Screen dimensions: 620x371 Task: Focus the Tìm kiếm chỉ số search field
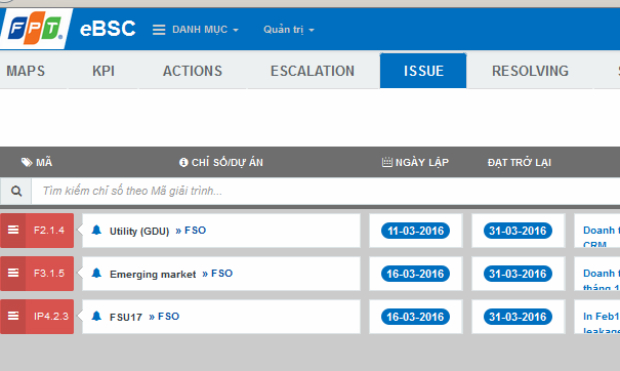tap(326, 191)
